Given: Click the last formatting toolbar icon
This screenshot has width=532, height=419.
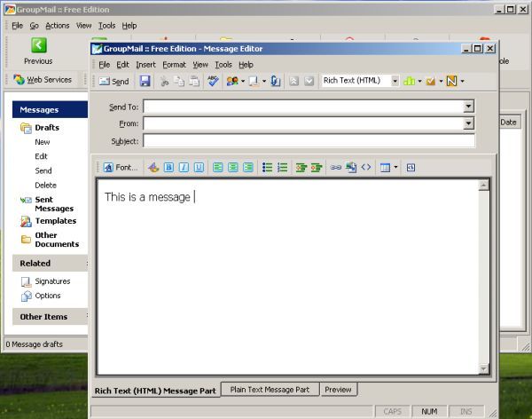Looking at the screenshot, I should (411, 167).
